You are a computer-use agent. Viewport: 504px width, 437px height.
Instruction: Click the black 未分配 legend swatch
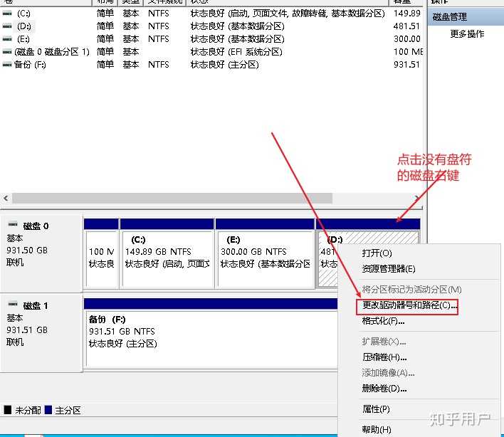point(7,410)
